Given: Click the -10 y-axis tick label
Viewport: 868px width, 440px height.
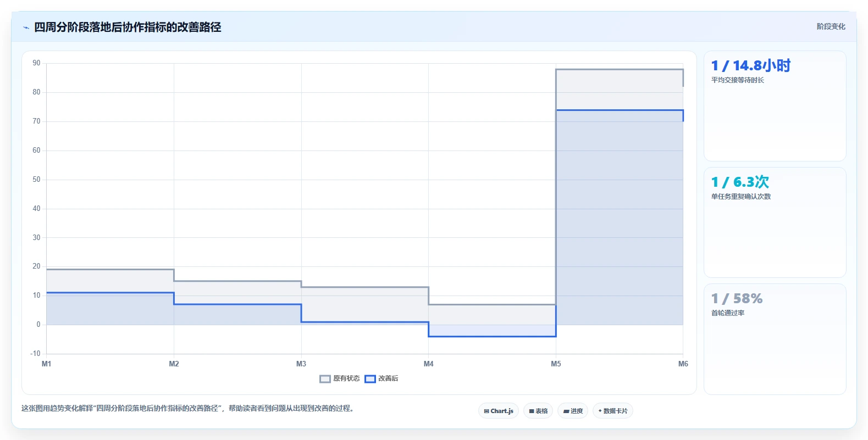Looking at the screenshot, I should click(x=35, y=353).
